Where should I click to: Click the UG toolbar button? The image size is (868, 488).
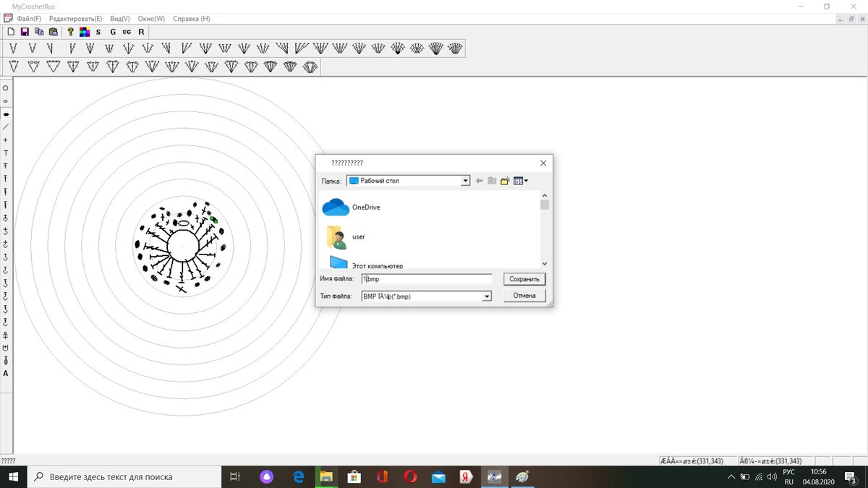pos(127,32)
